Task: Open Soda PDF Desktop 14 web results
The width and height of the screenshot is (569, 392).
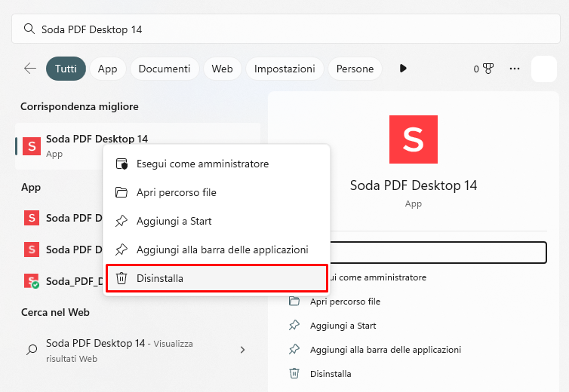Action: [138, 351]
